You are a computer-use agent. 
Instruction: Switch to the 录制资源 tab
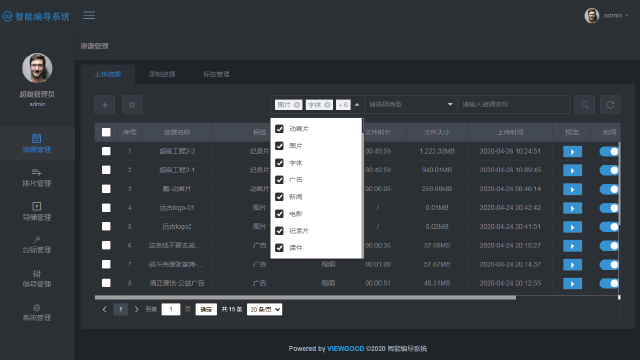162,74
